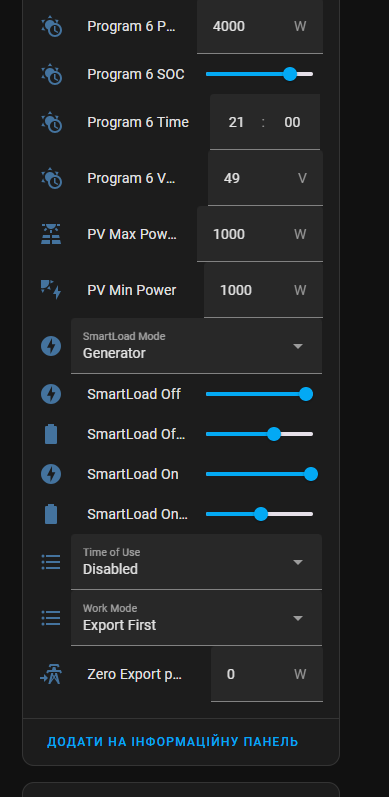The width and height of the screenshot is (389, 797).
Task: Click the list icon beside Time of Use
Action: (x=51, y=562)
